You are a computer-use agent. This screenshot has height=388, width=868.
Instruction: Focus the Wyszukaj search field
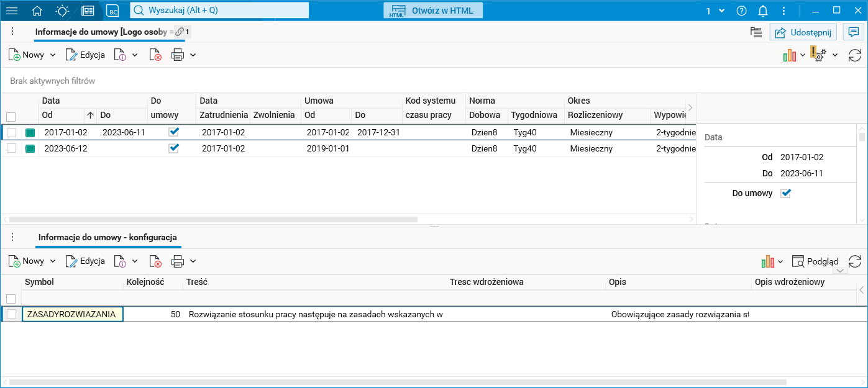pos(219,11)
